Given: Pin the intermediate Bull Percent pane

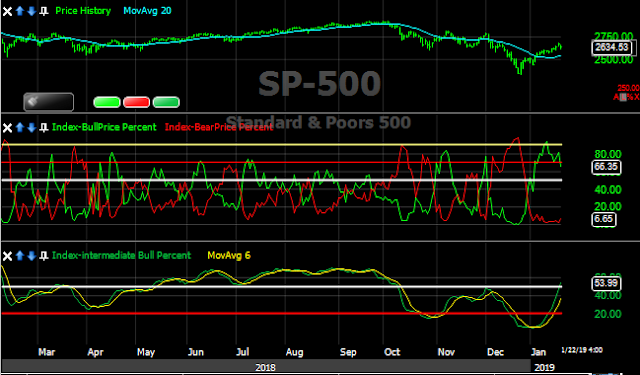Looking at the screenshot, I should [x=44, y=256].
